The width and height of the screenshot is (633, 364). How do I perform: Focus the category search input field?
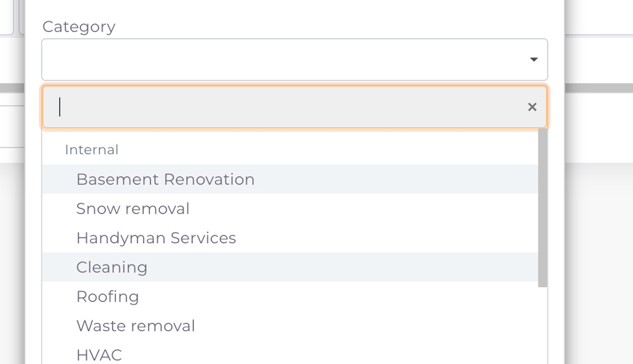(x=294, y=107)
